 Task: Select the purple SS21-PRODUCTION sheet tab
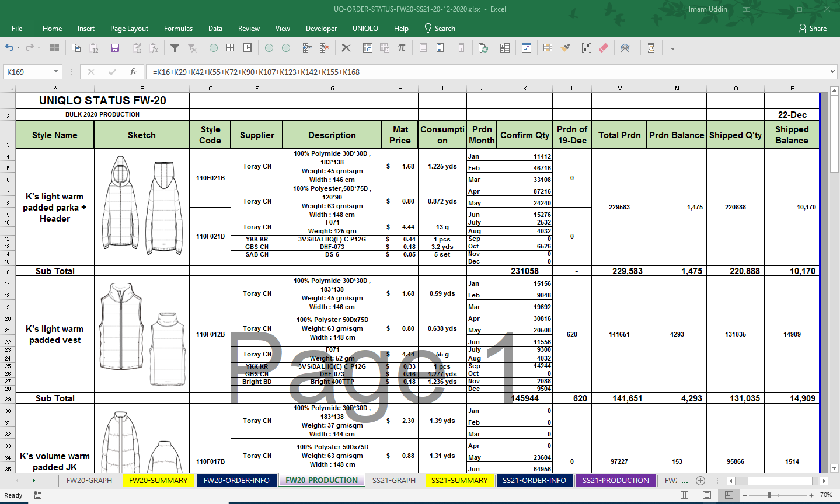click(616, 480)
